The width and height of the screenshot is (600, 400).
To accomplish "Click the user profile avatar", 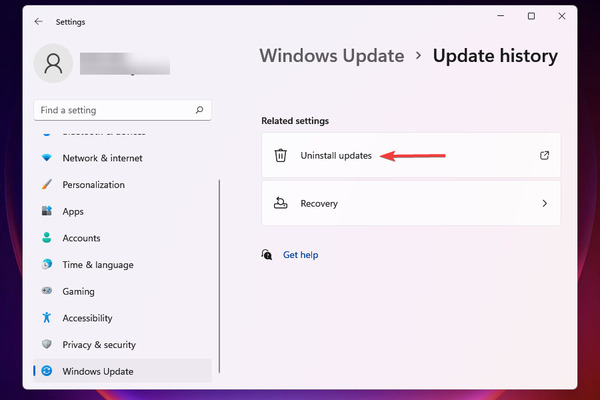I will tap(54, 64).
